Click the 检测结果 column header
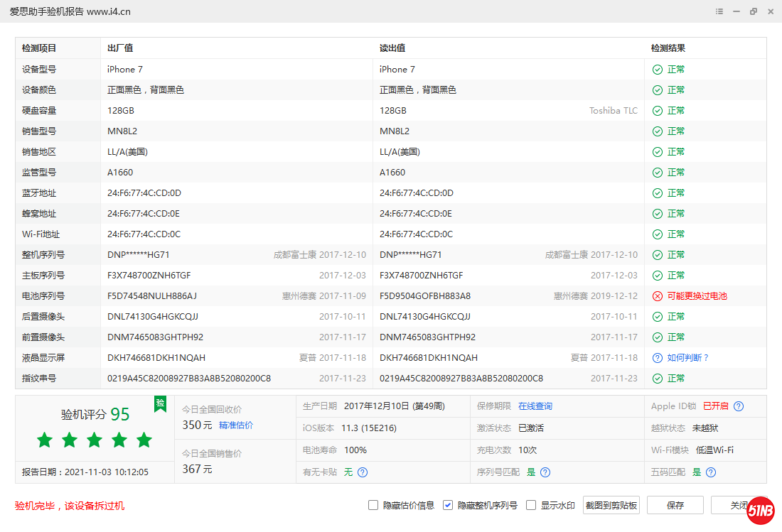 point(668,48)
